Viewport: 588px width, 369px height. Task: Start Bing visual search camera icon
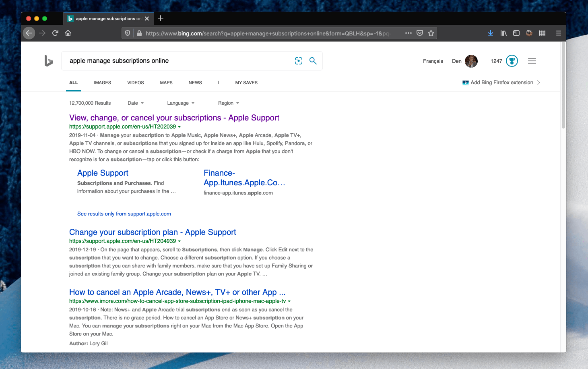pos(299,61)
